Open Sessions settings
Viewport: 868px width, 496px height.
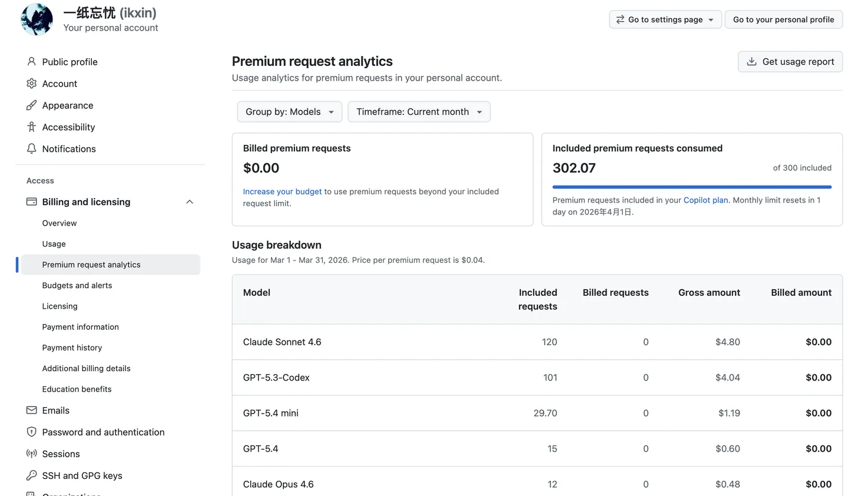(x=61, y=454)
